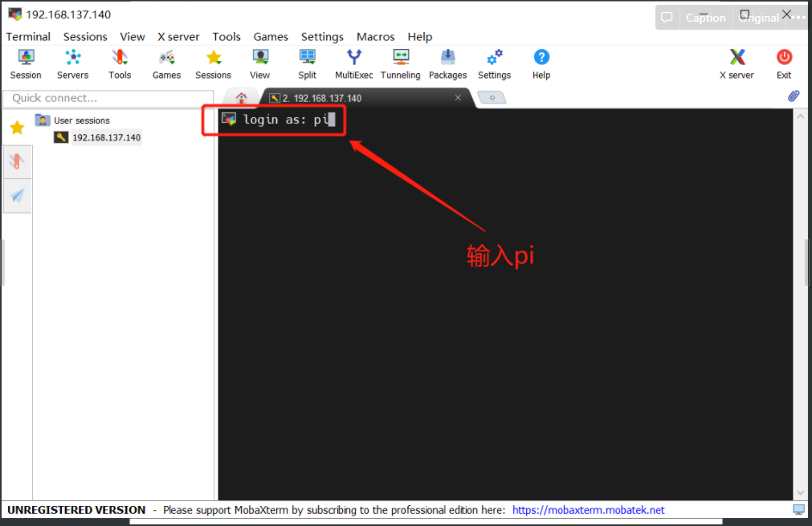Open the mobaxterm.mobatek.net link
The height and width of the screenshot is (526, 812).
(x=588, y=510)
